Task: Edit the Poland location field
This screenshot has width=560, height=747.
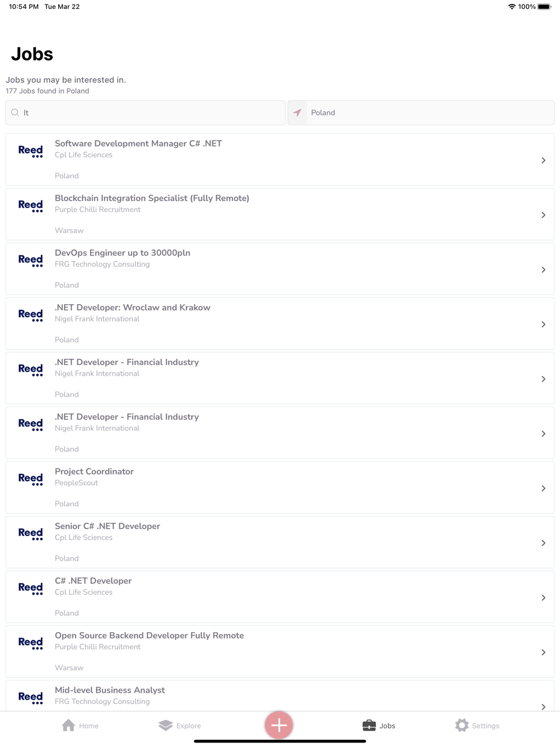Action: coord(421,113)
